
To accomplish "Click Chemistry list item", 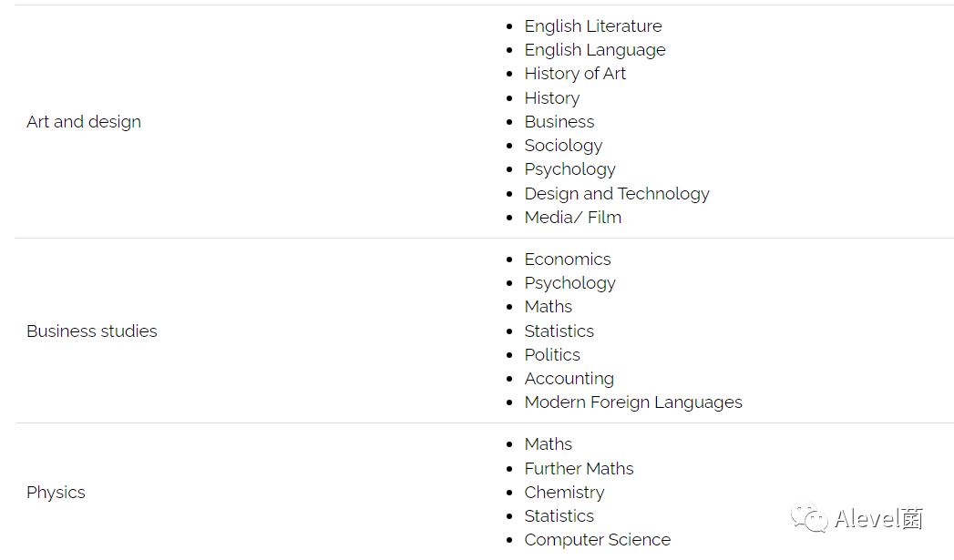I will tap(565, 492).
